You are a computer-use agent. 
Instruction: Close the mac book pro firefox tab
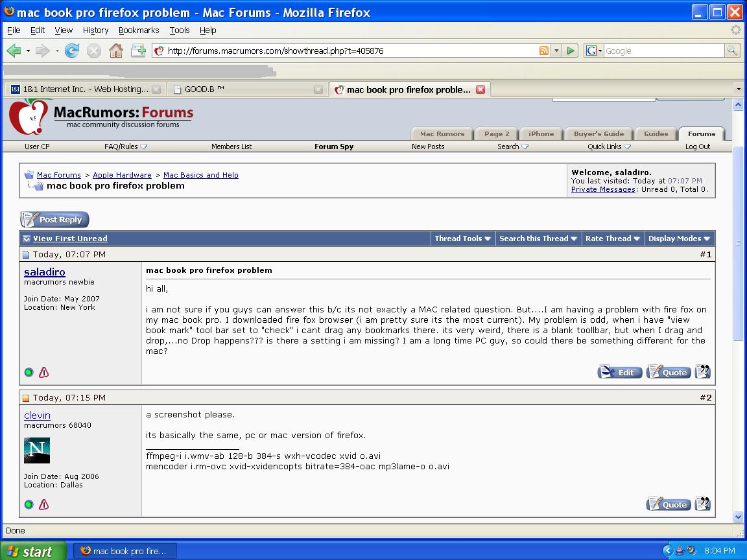pos(480,89)
